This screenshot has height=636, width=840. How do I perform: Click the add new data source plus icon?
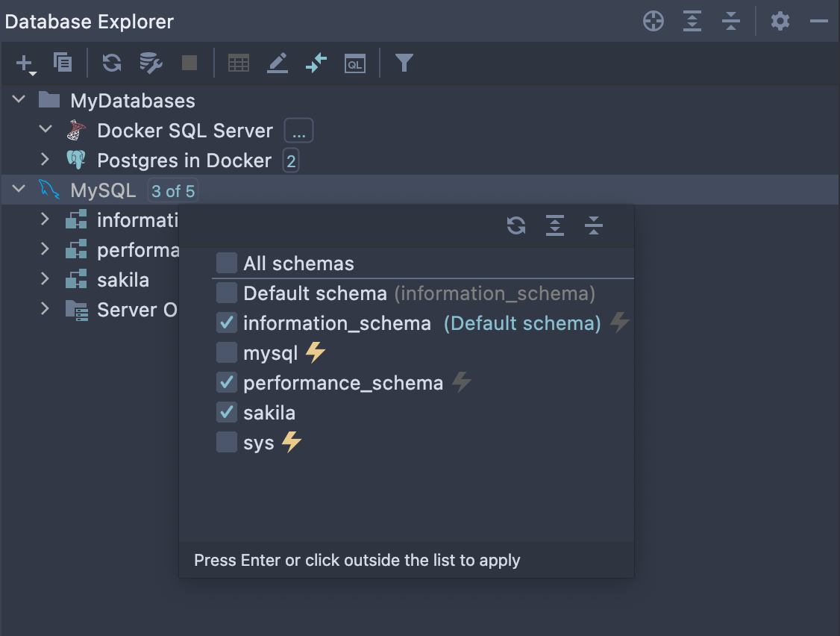point(25,63)
